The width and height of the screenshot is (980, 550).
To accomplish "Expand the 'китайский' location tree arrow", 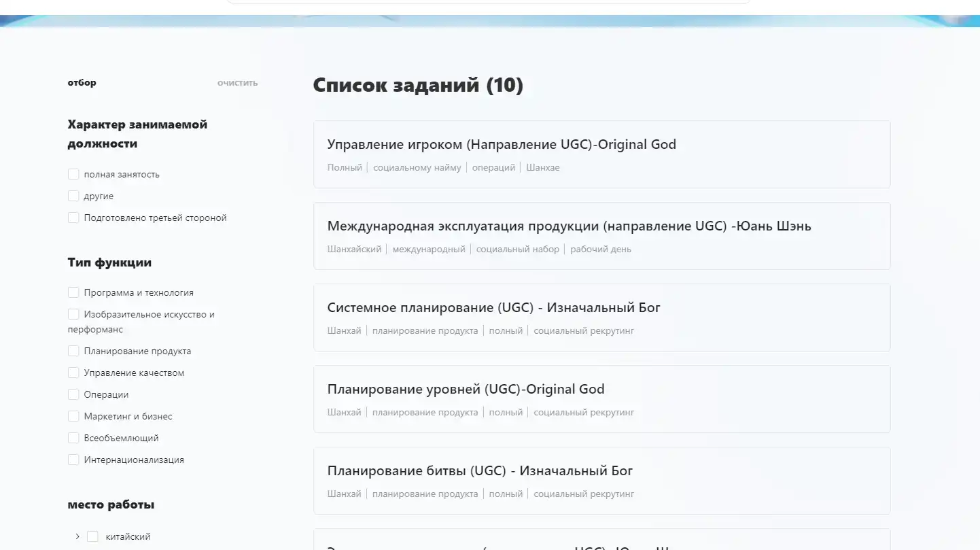I will [77, 537].
